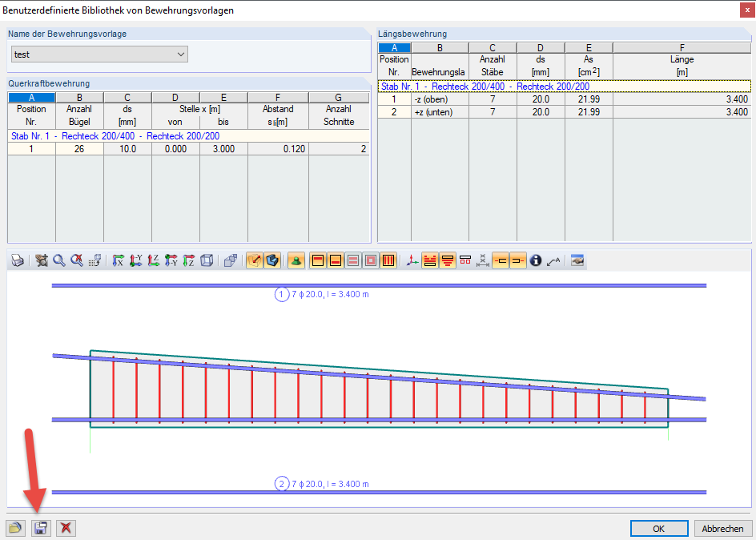Select stirrup diameter cell '10.0'
Image resolution: width=756 pixels, height=540 pixels.
[128, 149]
